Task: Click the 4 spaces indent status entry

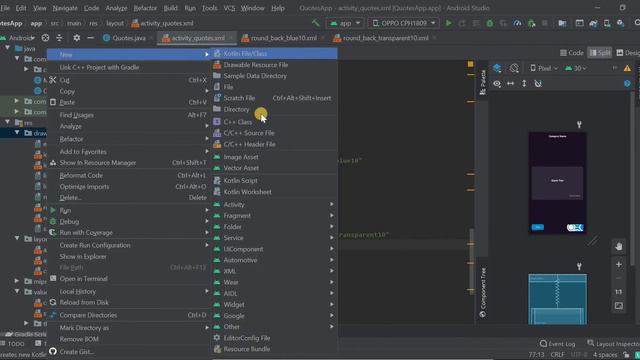Action: [x=605, y=355]
